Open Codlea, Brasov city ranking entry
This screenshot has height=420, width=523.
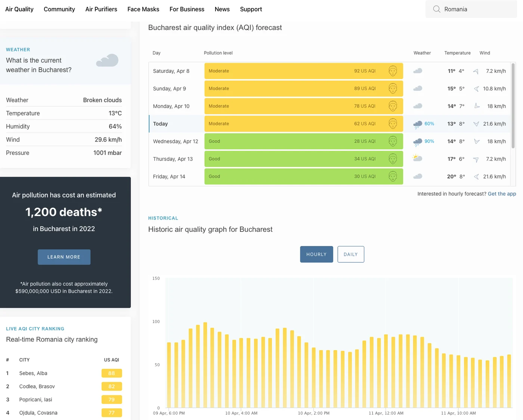(37, 386)
